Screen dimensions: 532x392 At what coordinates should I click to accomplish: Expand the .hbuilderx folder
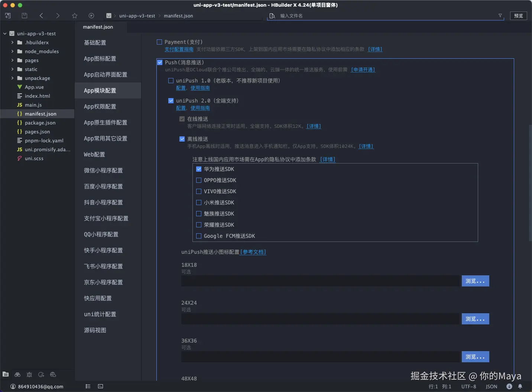(12, 42)
